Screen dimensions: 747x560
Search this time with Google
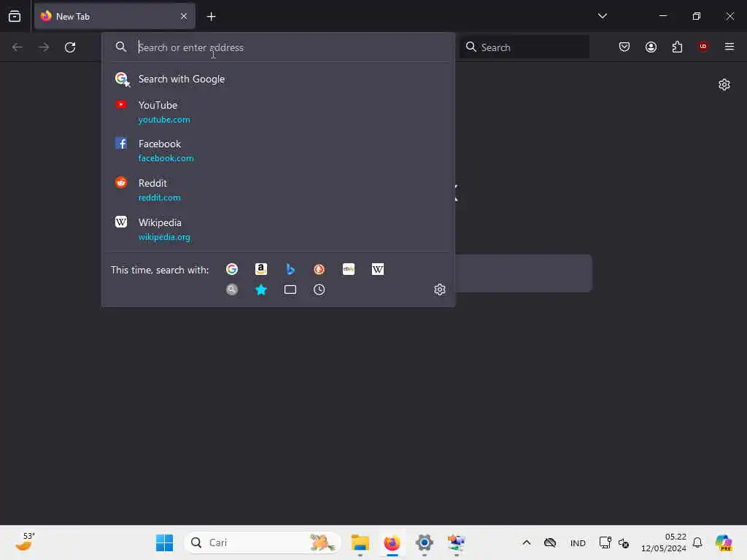click(232, 270)
